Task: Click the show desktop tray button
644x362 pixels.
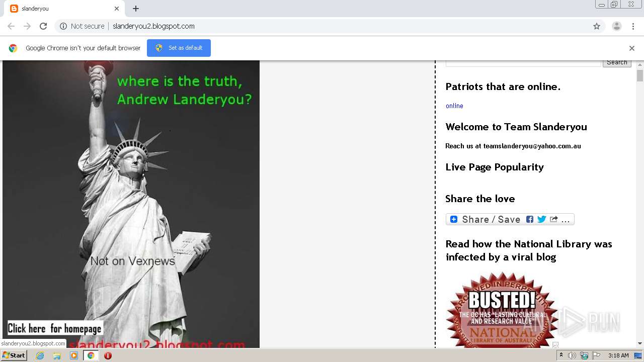Action: coord(639,355)
